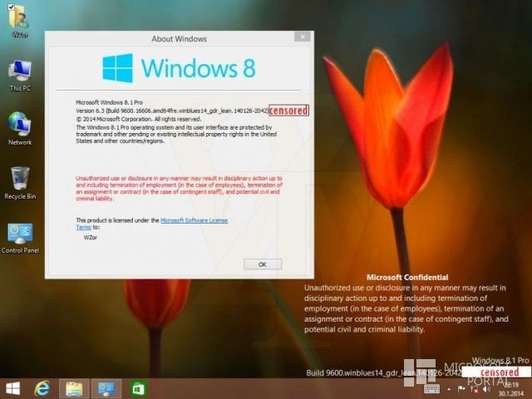
Task: Click the Version 6.3 build string
Action: (x=172, y=111)
